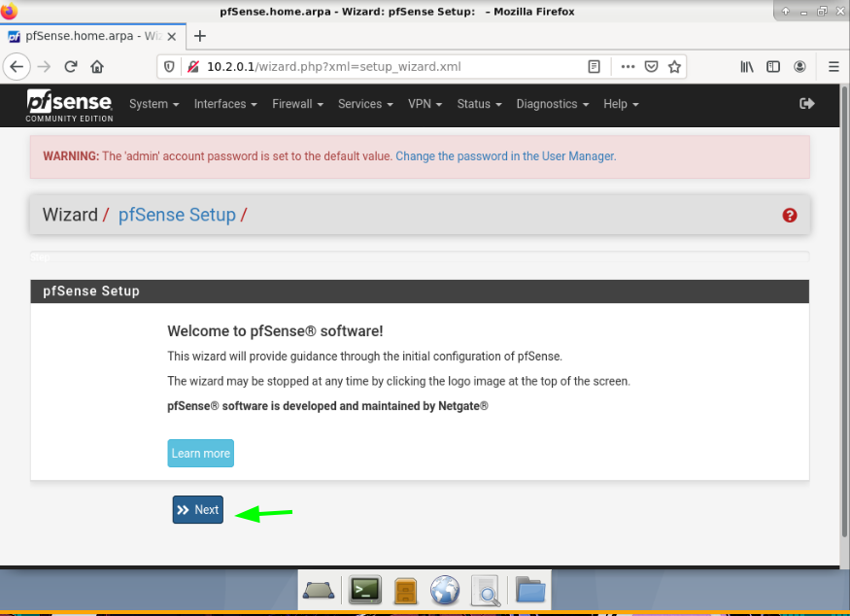Open Firefox account icon
Viewport: 850px width, 616px height.
click(799, 67)
